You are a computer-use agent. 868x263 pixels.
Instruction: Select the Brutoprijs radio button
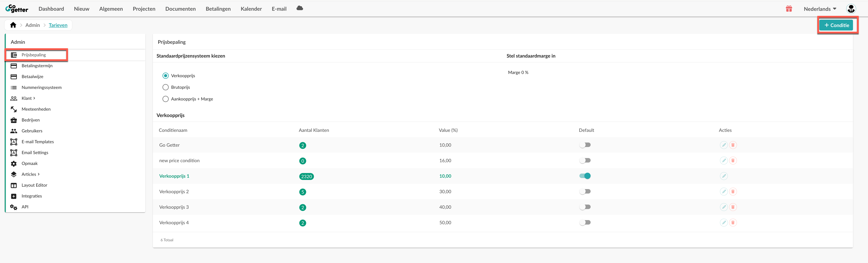(x=165, y=87)
